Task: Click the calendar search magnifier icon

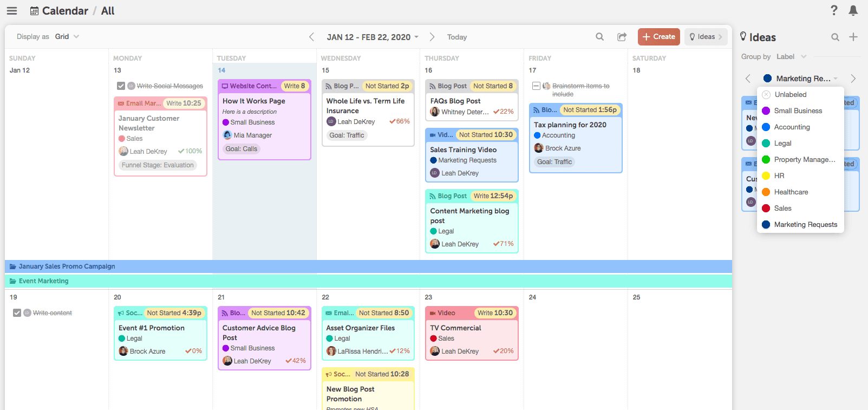Action: (599, 37)
